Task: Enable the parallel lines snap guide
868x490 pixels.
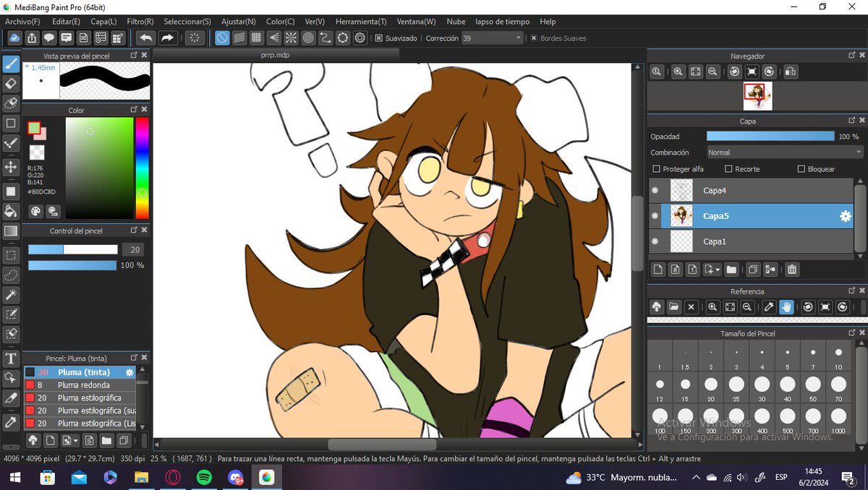Action: pyautogui.click(x=239, y=38)
